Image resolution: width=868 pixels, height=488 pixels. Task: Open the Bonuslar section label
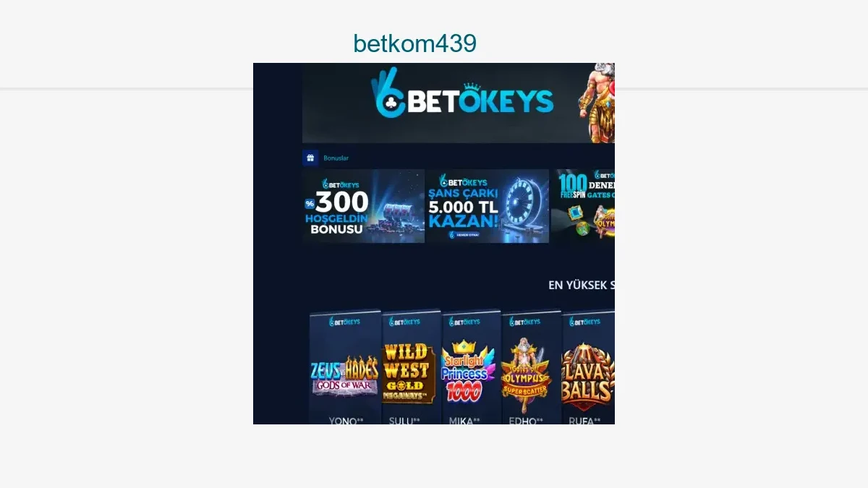pos(336,158)
